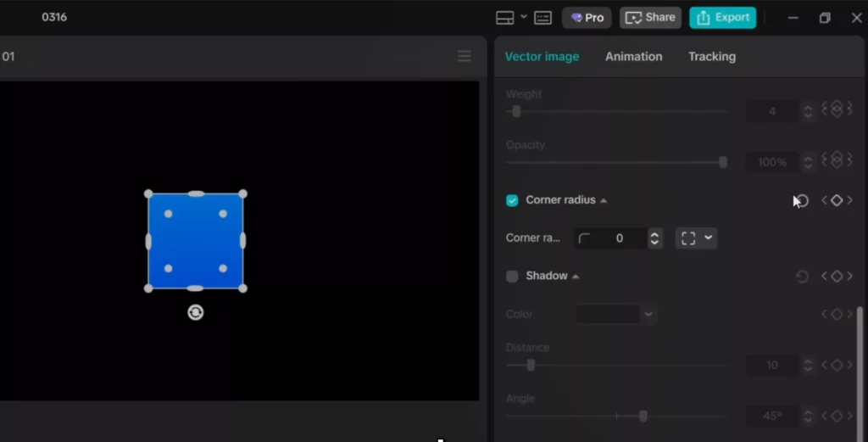Click the Opacity 100% value field
Image resolution: width=868 pixels, height=442 pixels.
[x=772, y=162]
